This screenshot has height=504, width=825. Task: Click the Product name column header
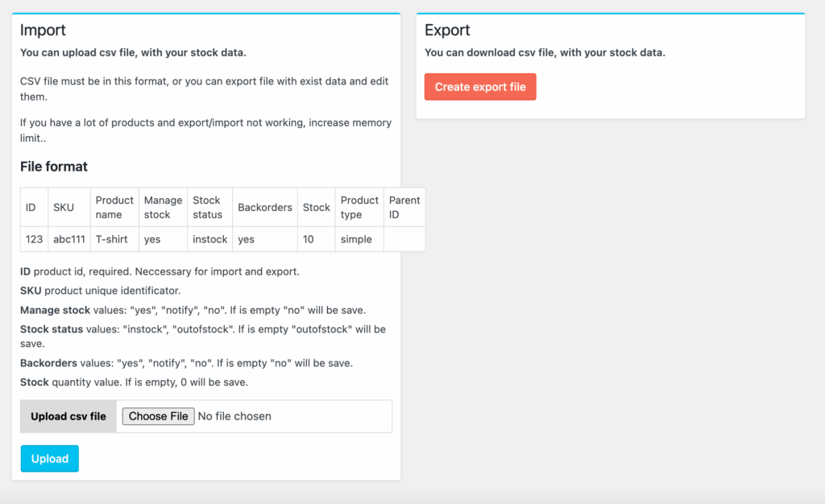114,208
